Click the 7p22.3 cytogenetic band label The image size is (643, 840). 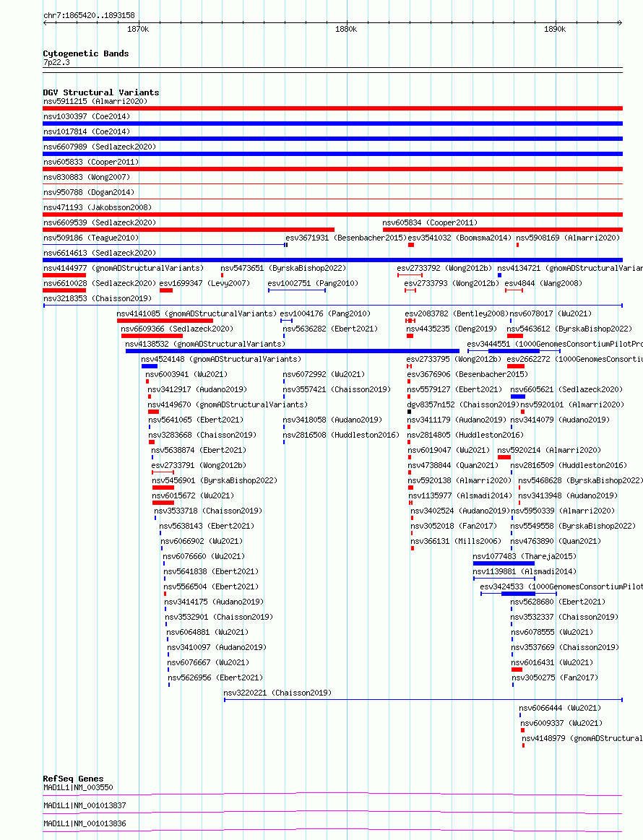pyautogui.click(x=57, y=63)
